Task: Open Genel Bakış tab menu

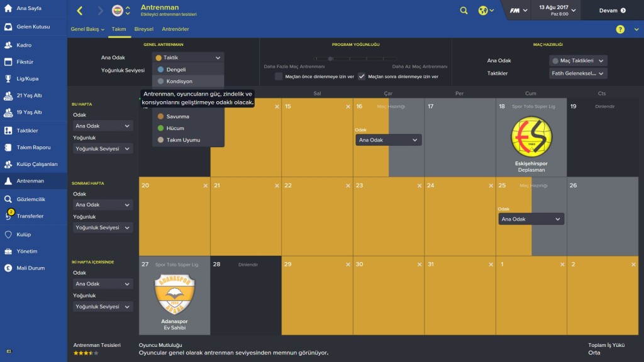Action: (87, 29)
